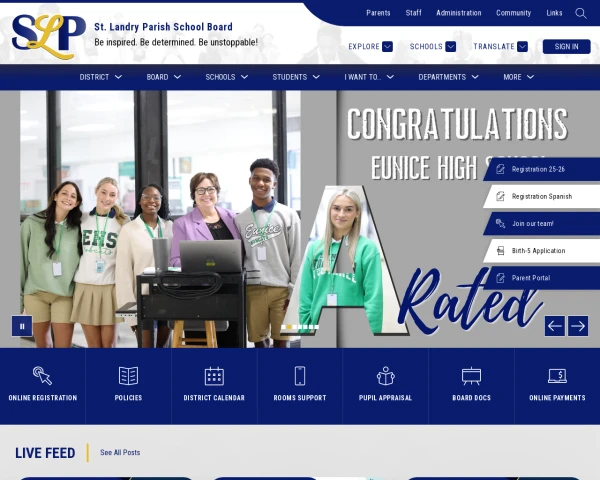Click the Pupil Appraisal reader icon
600x480 pixels.
[x=385, y=376]
